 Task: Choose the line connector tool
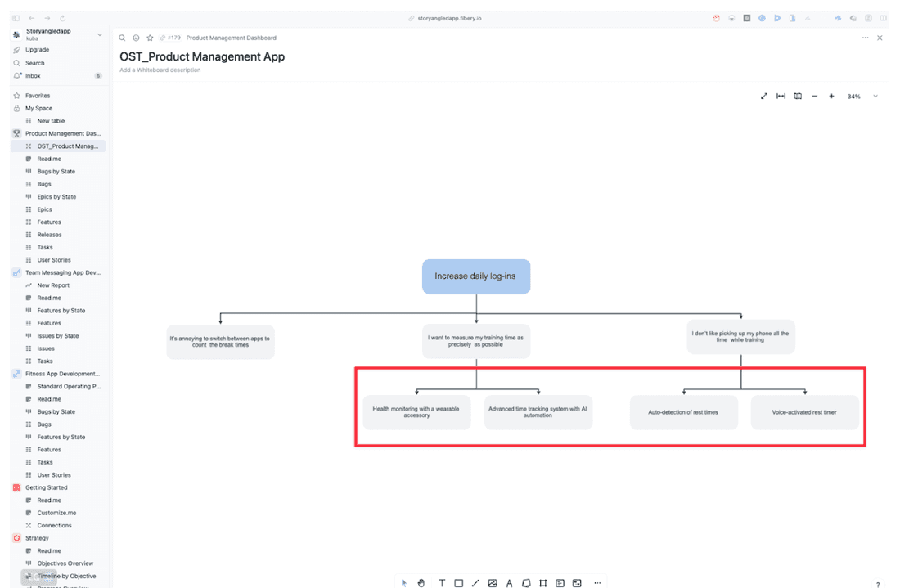tap(475, 583)
